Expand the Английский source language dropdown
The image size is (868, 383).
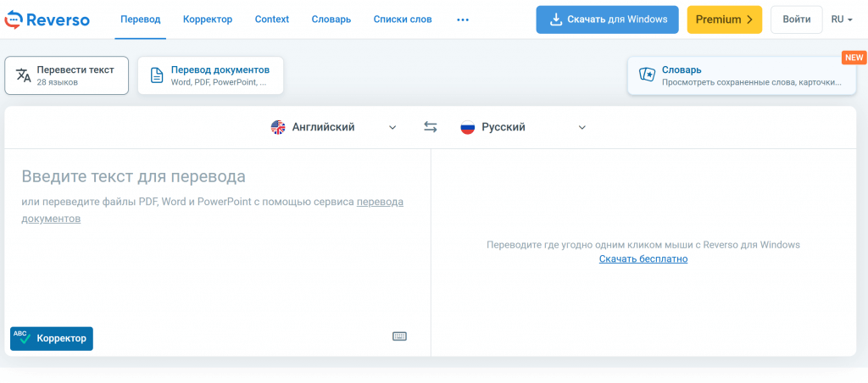click(x=392, y=128)
